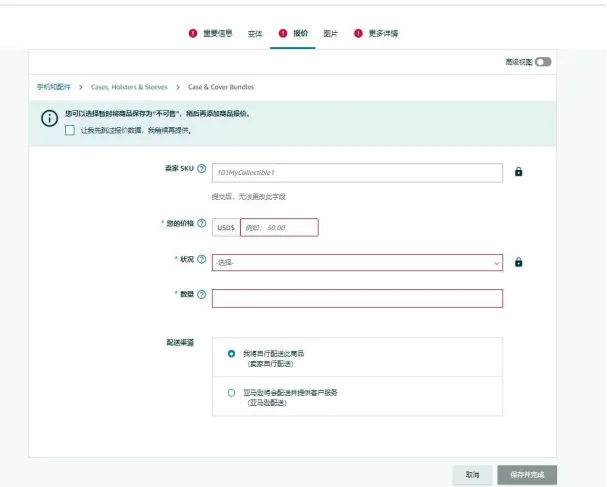
Task: Click the 保存并完成 button
Action: [527, 475]
